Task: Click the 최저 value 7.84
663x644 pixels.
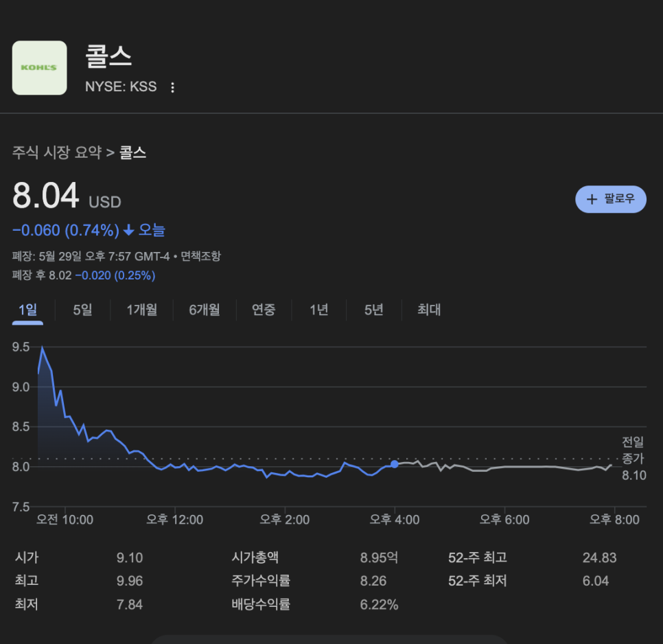Action: (130, 605)
